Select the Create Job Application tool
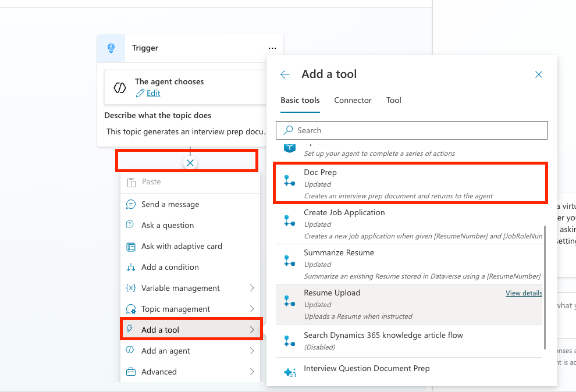The height and width of the screenshot is (392, 576). (x=409, y=223)
